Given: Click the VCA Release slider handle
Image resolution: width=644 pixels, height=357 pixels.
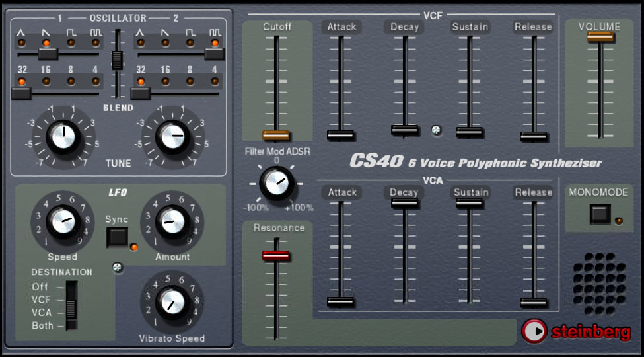Looking at the screenshot, I should tap(534, 303).
